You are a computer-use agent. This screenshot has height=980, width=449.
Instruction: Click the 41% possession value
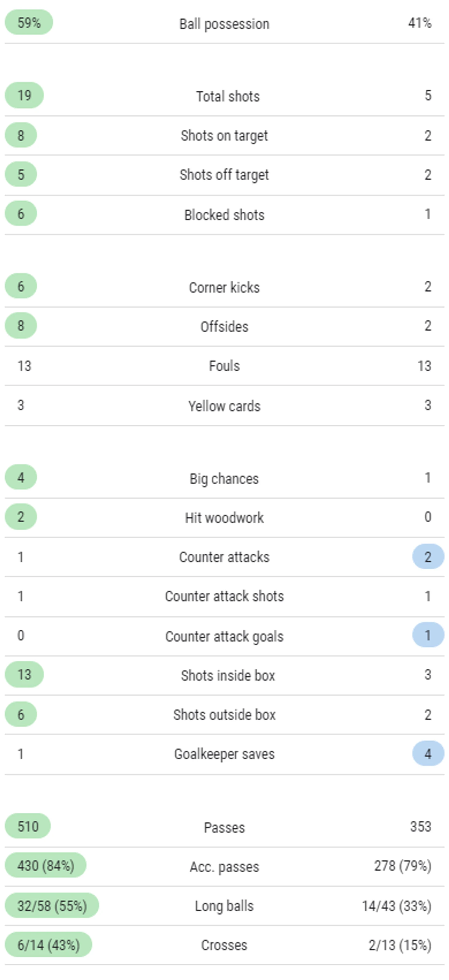420,23
